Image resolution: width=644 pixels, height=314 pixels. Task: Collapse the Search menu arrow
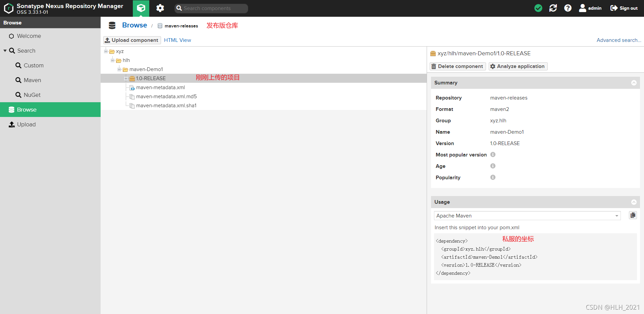pos(5,51)
